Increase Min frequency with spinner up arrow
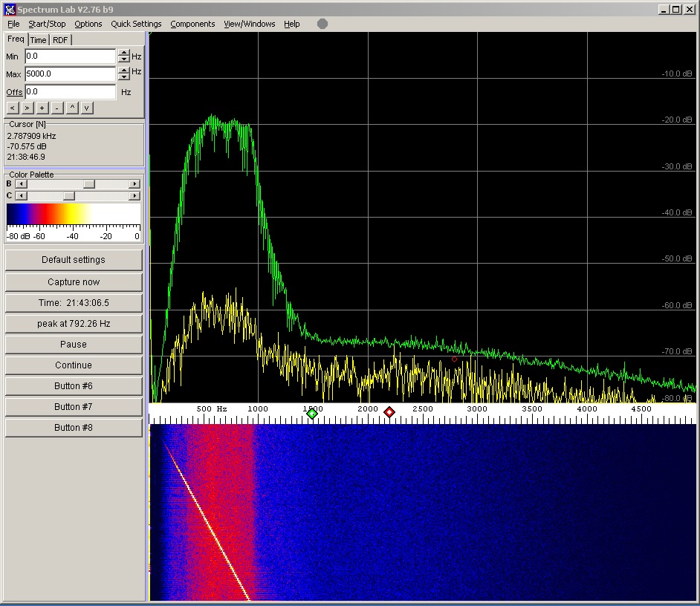The height and width of the screenshot is (606, 700). tap(123, 53)
